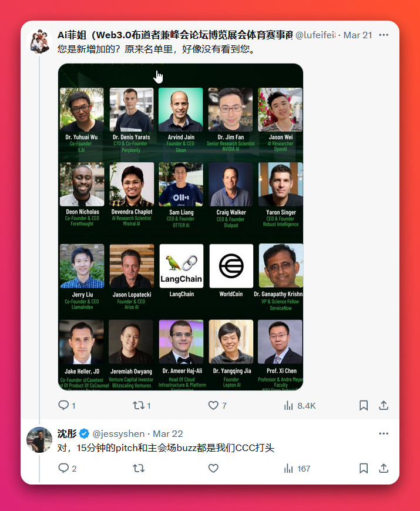This screenshot has height=511, width=420.
Task: Open the @jessyshen handle link
Action: [119, 434]
